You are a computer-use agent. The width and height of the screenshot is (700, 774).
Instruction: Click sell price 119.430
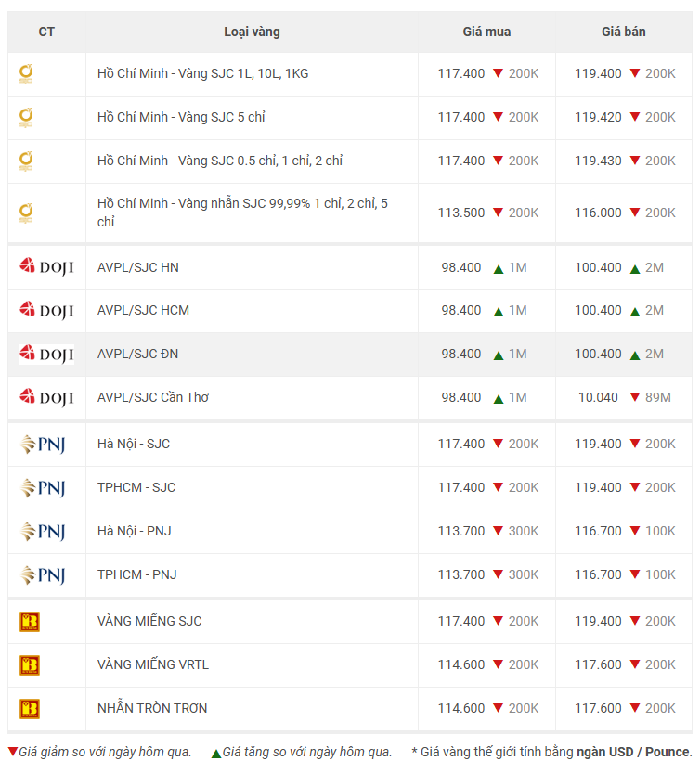pos(598,161)
